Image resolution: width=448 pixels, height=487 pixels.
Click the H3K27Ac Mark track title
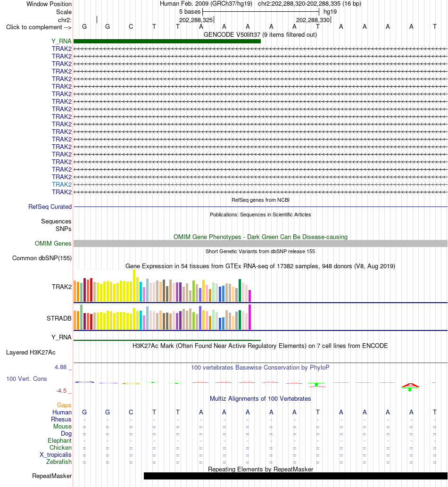tap(260, 346)
